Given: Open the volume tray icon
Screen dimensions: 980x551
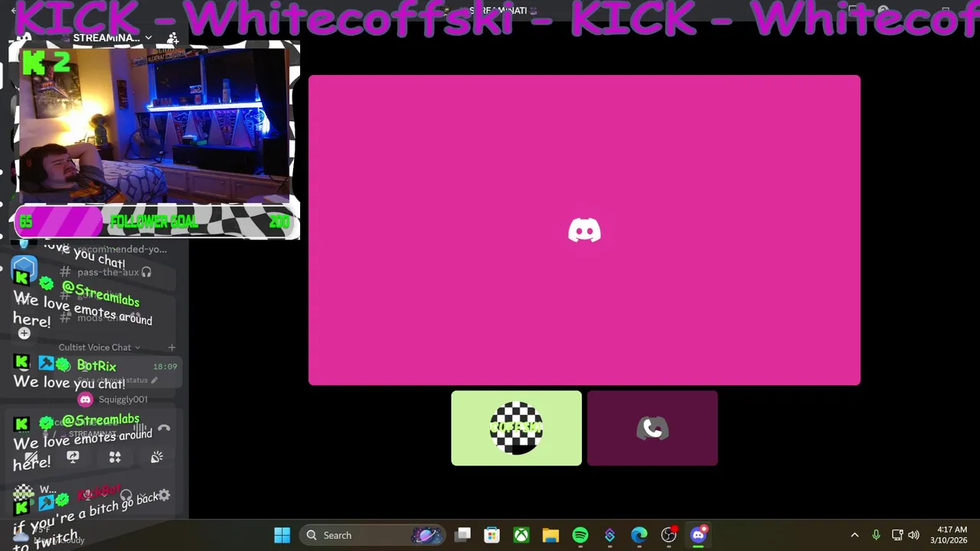Looking at the screenshot, I should point(913,535).
